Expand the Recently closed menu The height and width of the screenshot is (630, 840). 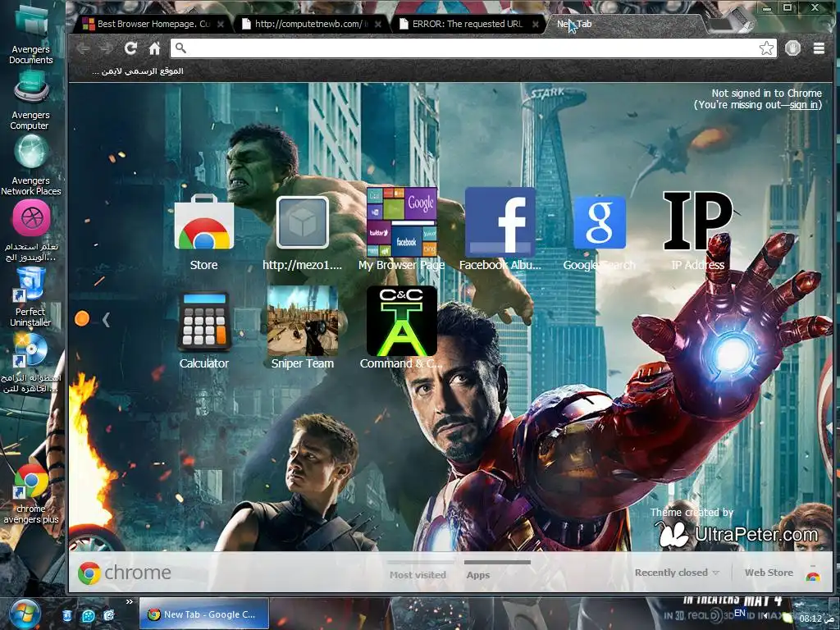[676, 572]
